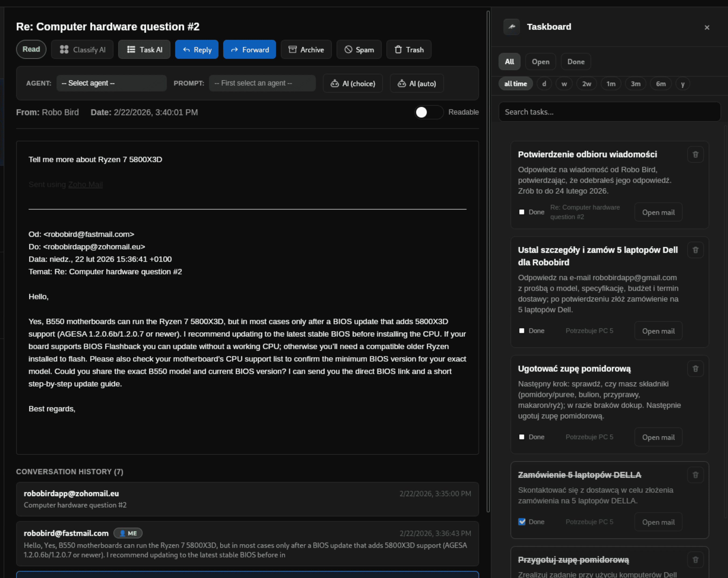This screenshot has width=728, height=578.
Task: Select the Task AI tool
Action: pos(144,49)
